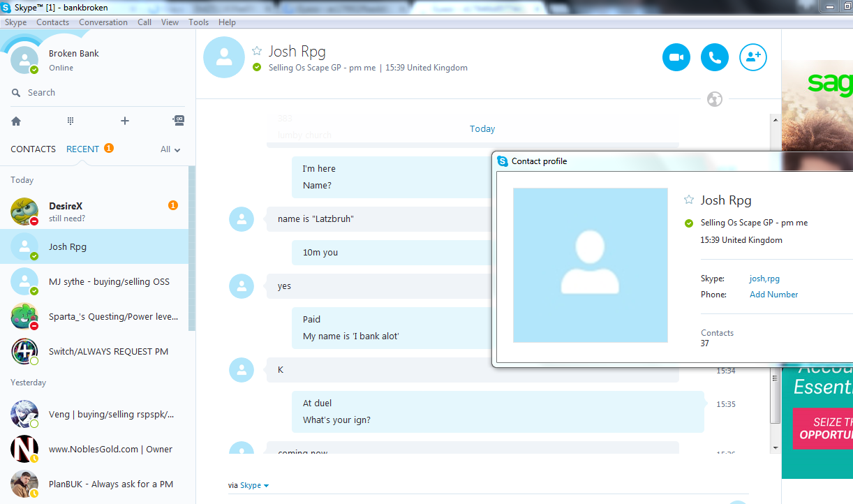The width and height of the screenshot is (853, 504).
Task: Click the Skype icon in Contact profile title
Action: (503, 161)
